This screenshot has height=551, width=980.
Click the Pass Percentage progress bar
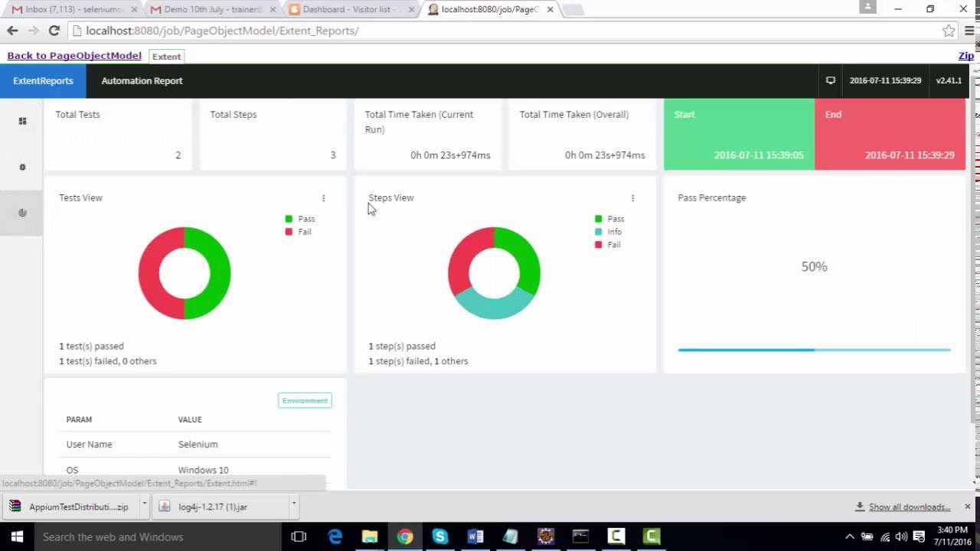coord(815,350)
